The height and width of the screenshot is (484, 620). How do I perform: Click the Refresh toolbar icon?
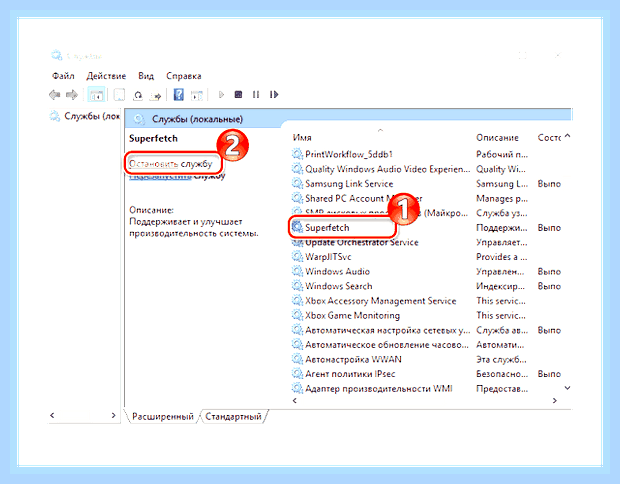click(138, 95)
